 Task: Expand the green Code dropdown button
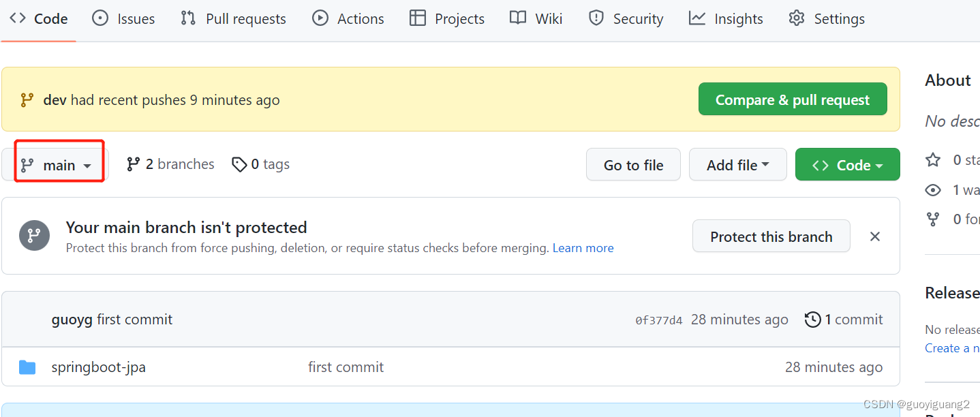pos(848,165)
